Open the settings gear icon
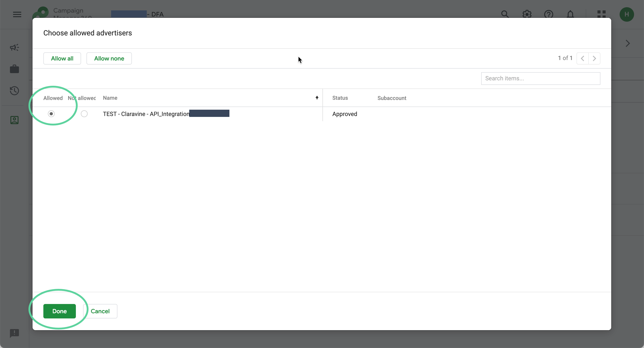644x348 pixels. pyautogui.click(x=527, y=14)
